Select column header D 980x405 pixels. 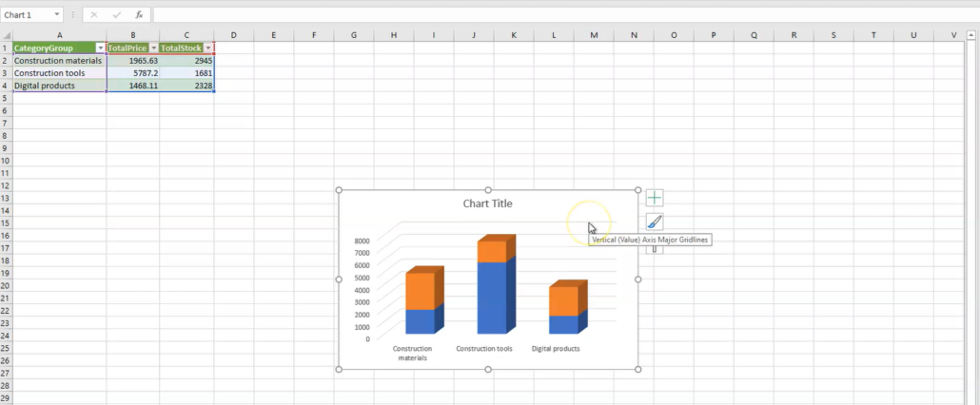[x=233, y=35]
